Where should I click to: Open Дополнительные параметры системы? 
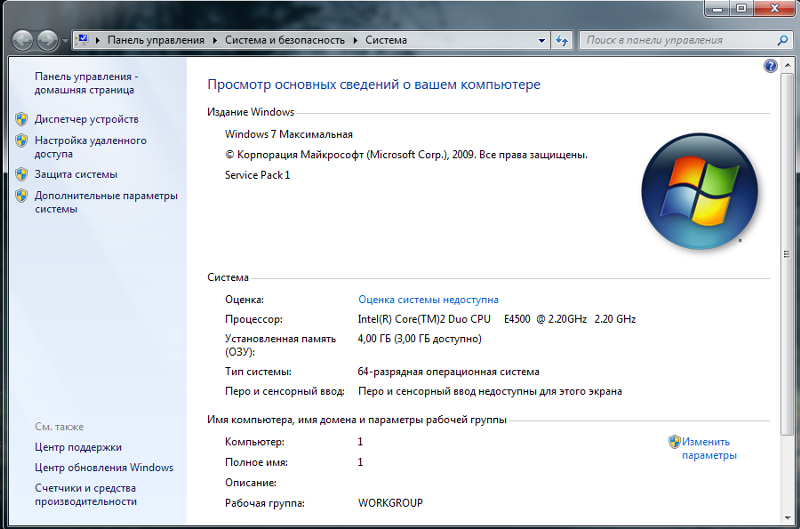tap(106, 202)
